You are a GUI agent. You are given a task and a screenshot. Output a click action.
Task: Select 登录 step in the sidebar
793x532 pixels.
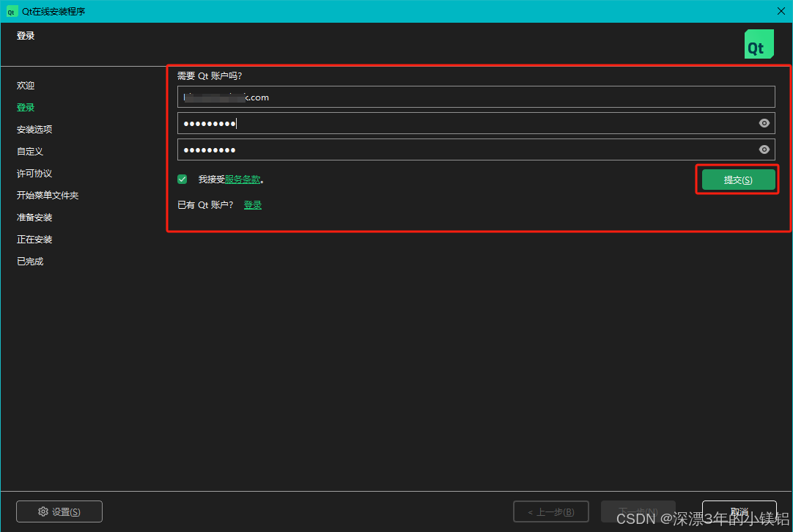click(26, 107)
